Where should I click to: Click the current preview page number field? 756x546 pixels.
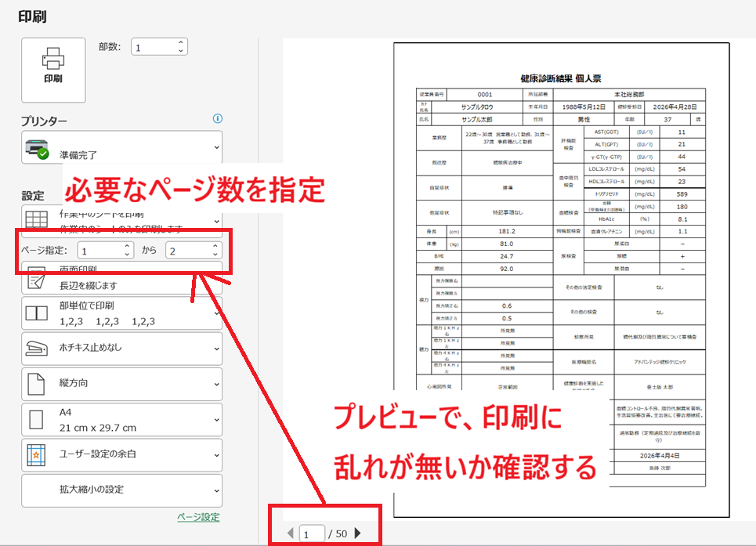click(312, 534)
